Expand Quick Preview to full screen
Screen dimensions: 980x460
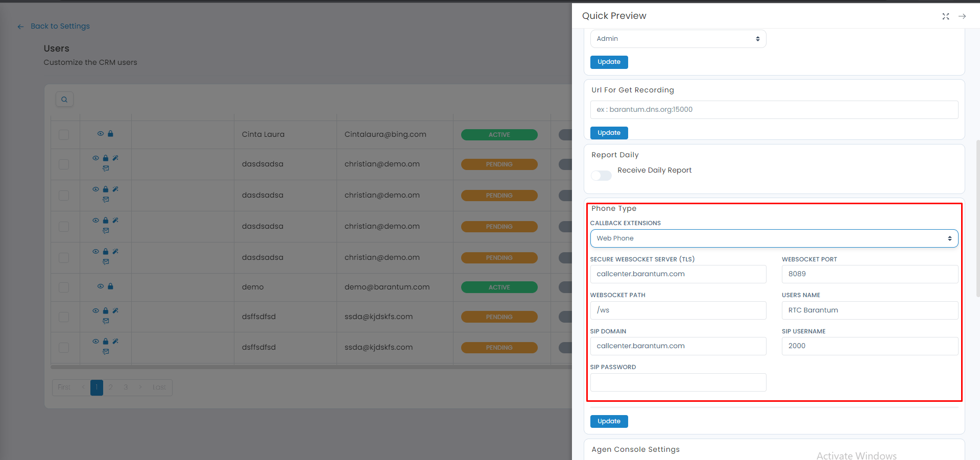946,16
